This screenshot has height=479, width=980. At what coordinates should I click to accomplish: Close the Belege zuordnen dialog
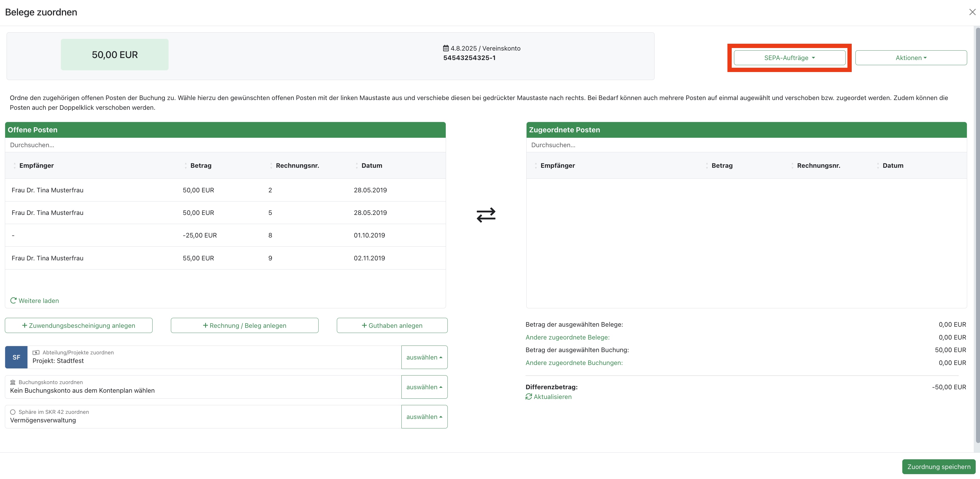click(972, 12)
